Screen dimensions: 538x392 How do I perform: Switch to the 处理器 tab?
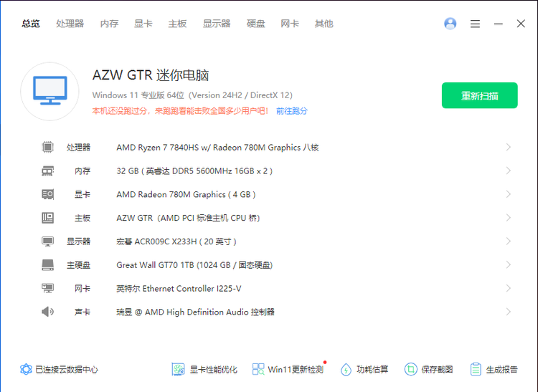(x=70, y=24)
